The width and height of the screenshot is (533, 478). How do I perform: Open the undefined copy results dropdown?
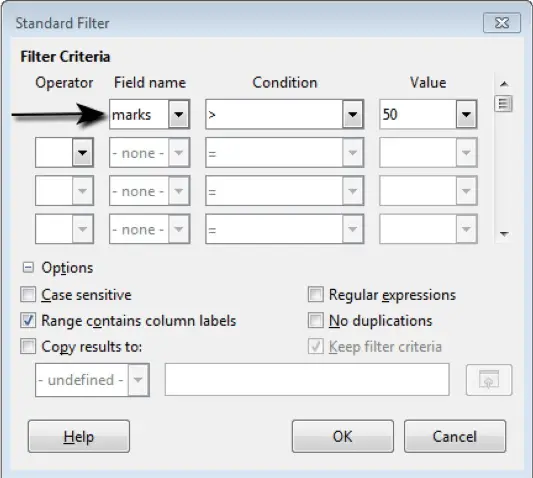(x=138, y=380)
